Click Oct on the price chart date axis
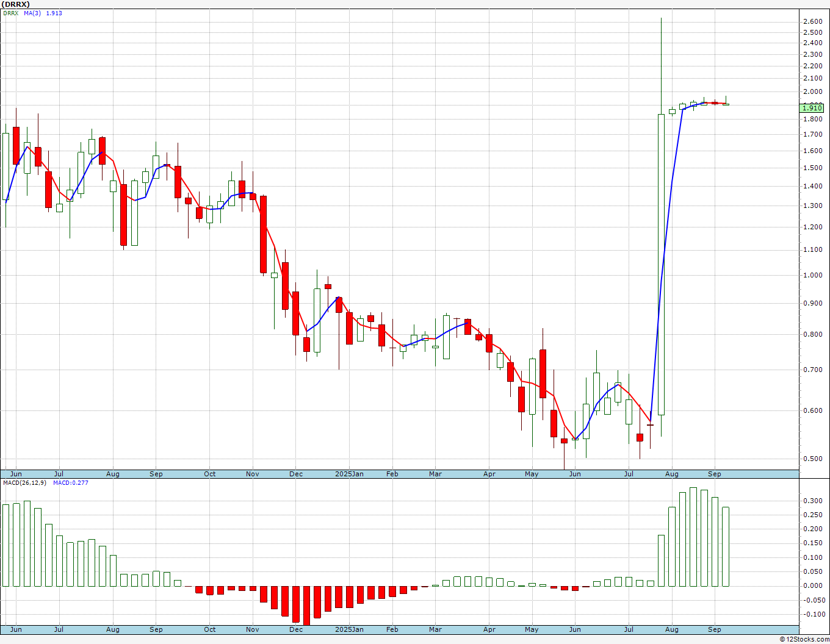 [x=210, y=474]
